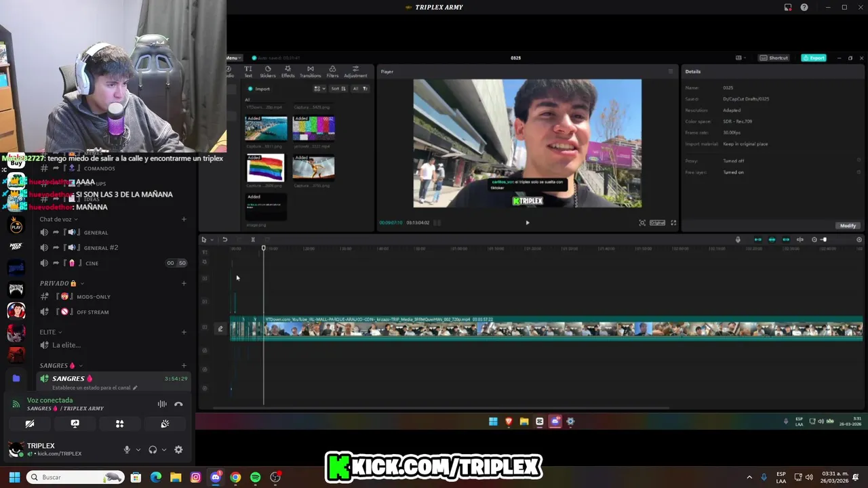Click the cover edit pencil on main track

coord(220,329)
